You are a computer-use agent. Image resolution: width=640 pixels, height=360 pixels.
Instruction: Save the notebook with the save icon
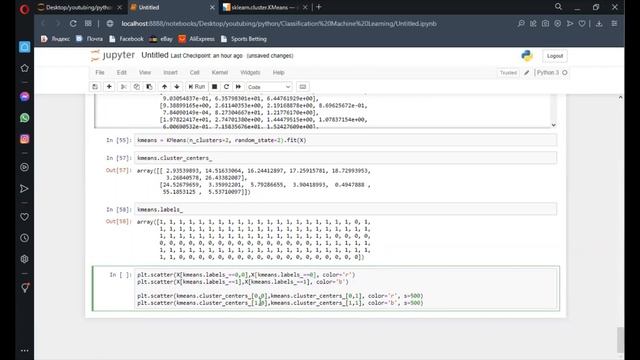pyautogui.click(x=95, y=87)
